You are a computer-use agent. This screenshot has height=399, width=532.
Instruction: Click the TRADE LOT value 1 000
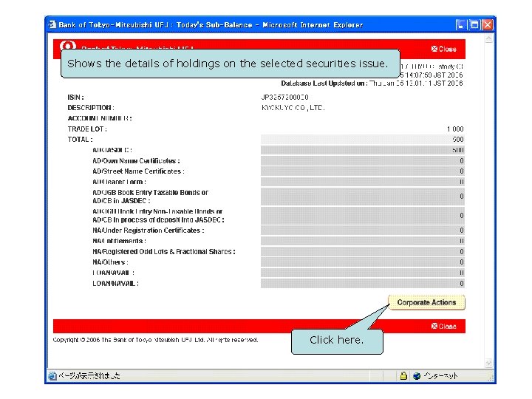click(455, 129)
